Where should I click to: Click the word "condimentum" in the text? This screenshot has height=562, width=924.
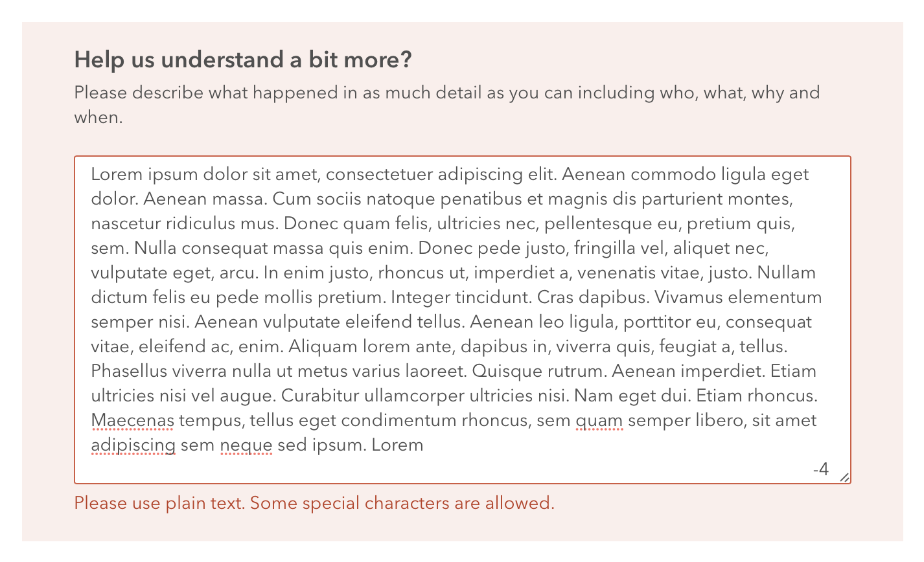pos(398,421)
